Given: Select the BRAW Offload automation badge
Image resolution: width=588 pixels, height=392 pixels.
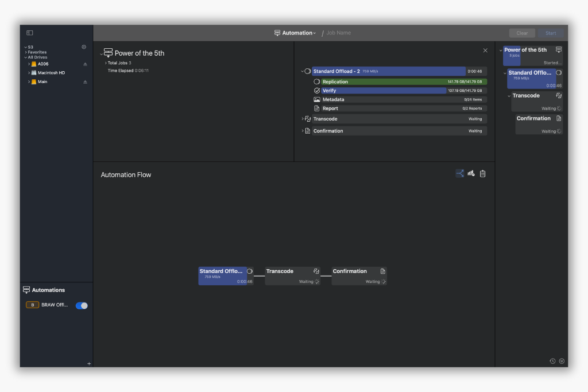Looking at the screenshot, I should pyautogui.click(x=32, y=305).
